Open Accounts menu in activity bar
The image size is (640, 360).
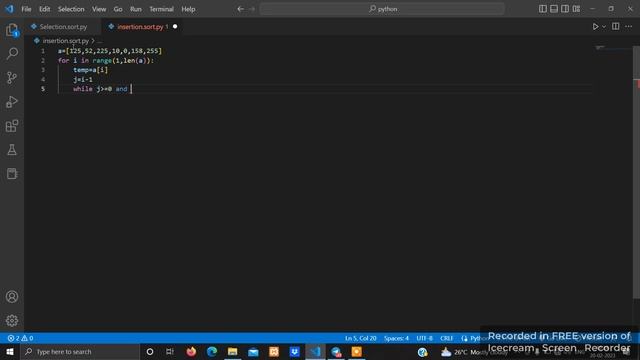point(12,297)
